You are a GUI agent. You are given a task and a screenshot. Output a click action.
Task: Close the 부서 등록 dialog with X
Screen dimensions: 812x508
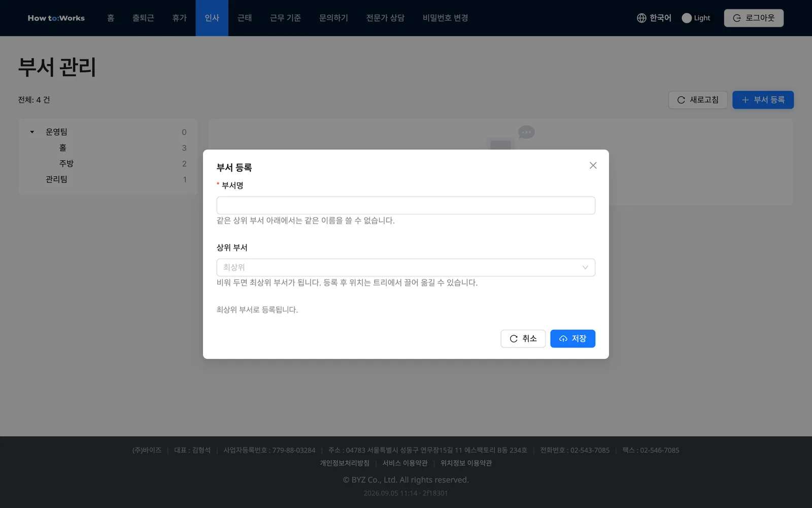593,166
